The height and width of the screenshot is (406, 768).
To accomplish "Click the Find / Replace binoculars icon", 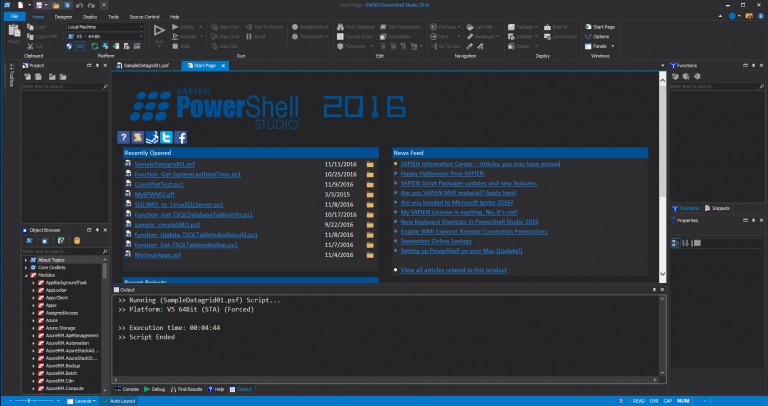I will tap(340, 27).
